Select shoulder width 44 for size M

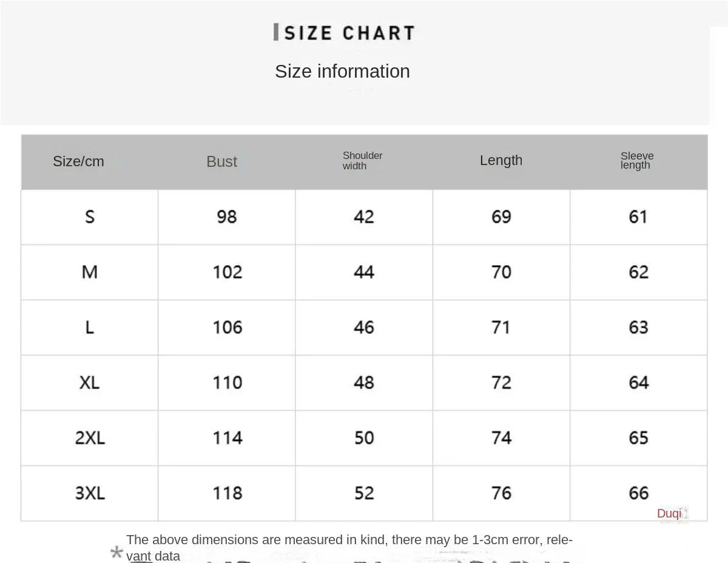click(364, 272)
